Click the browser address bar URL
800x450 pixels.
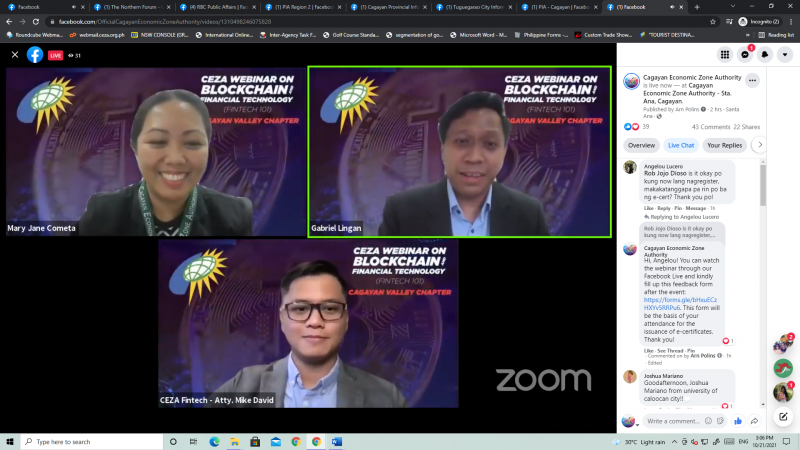click(x=165, y=21)
